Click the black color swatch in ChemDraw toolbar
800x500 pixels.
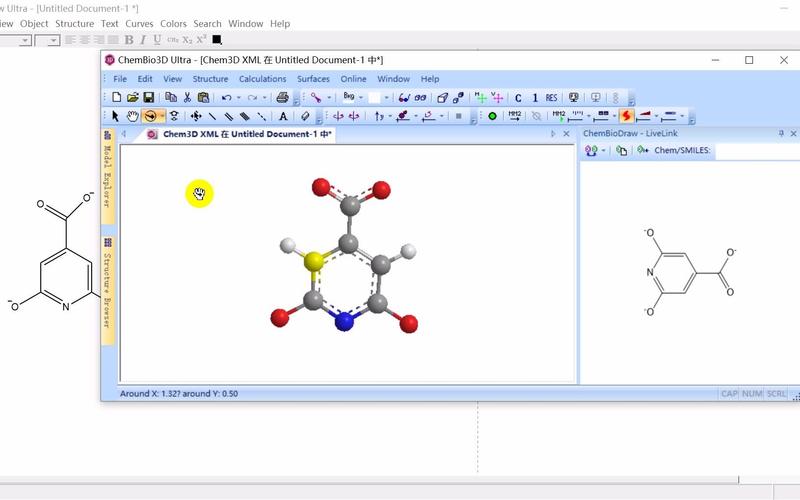coord(217,40)
